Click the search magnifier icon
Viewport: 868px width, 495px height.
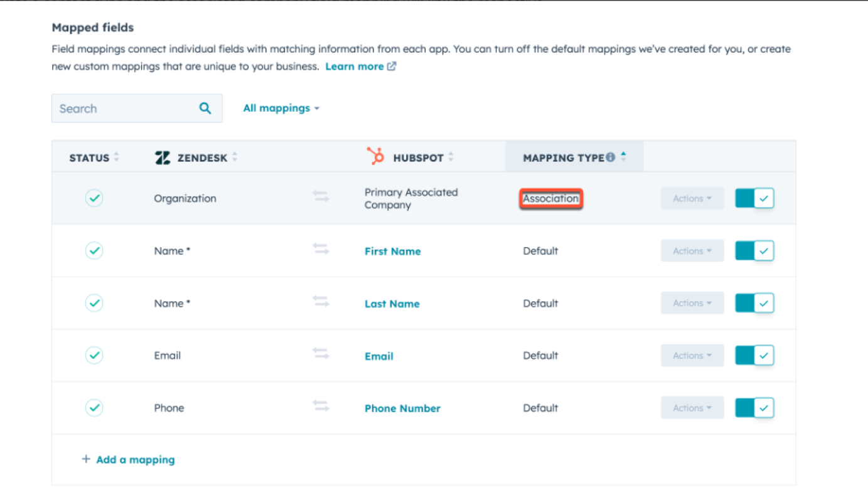205,109
